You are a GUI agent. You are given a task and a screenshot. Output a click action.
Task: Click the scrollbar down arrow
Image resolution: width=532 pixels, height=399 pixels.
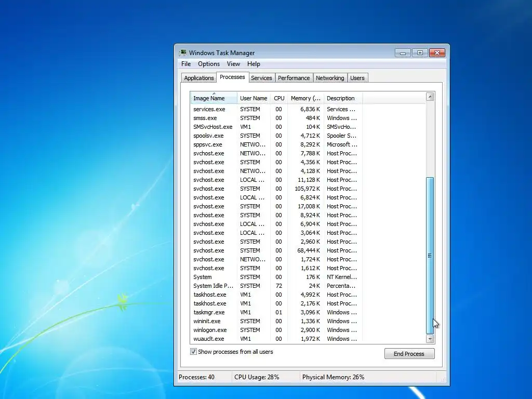pos(430,339)
